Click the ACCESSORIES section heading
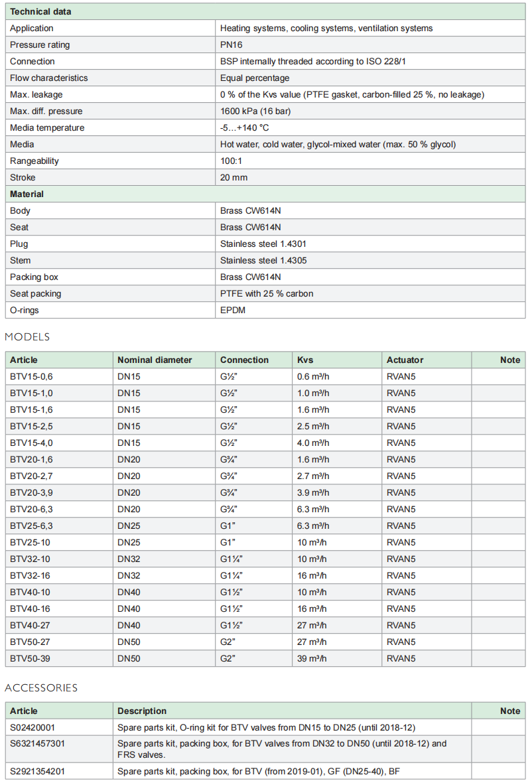The height and width of the screenshot is (783, 532). tap(41, 688)
